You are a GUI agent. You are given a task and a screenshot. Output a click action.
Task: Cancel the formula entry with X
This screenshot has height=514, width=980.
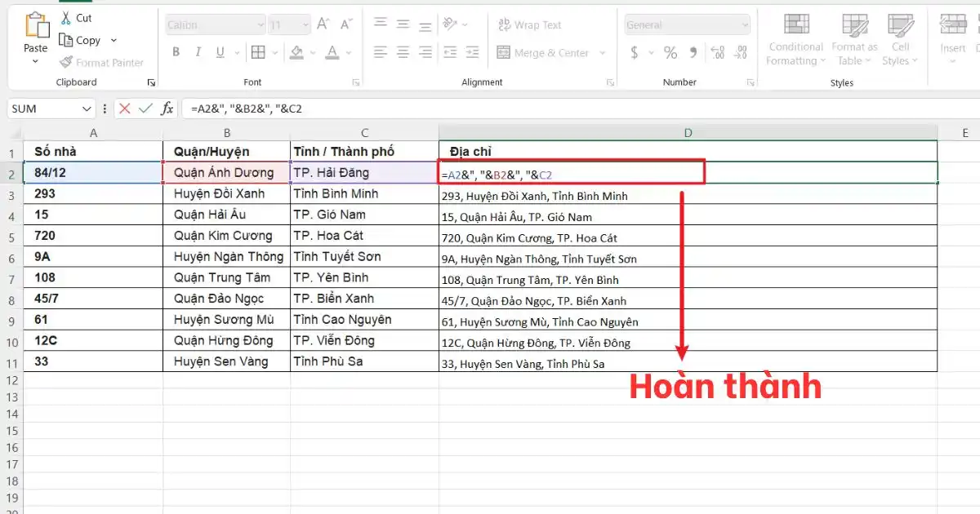click(124, 108)
